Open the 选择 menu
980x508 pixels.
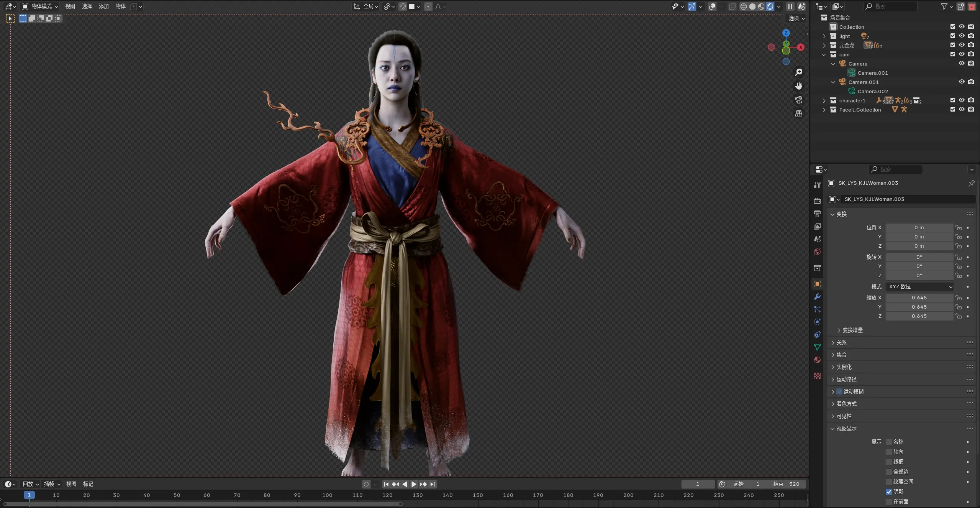[87, 7]
